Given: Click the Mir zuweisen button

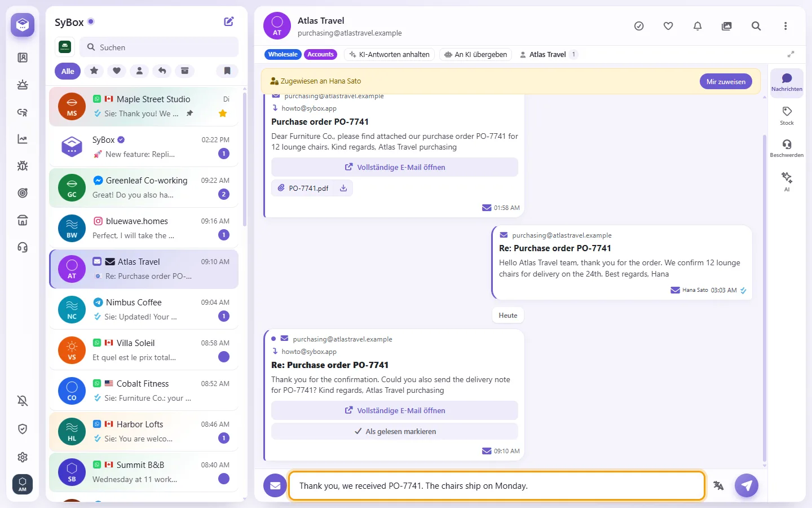Looking at the screenshot, I should [x=726, y=81].
